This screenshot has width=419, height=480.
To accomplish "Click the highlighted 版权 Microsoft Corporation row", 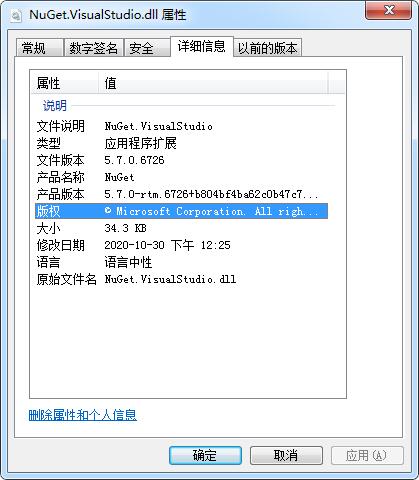I will coord(181,211).
